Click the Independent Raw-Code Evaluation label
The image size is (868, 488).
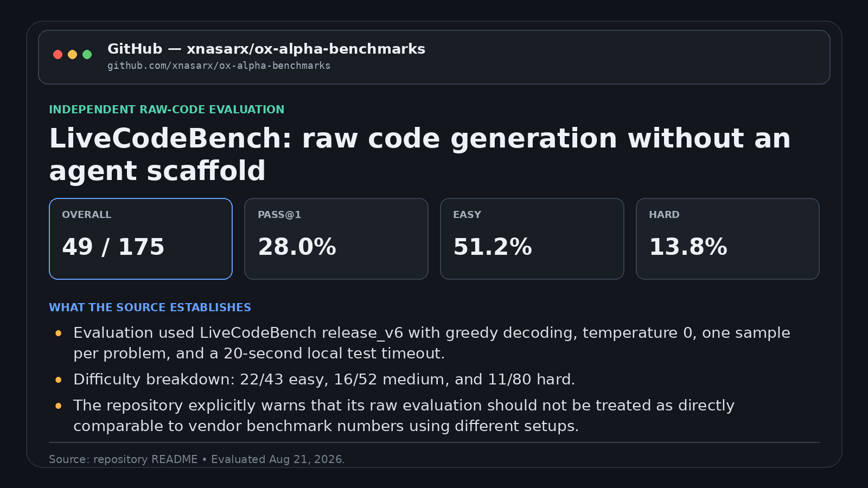pos(167,110)
